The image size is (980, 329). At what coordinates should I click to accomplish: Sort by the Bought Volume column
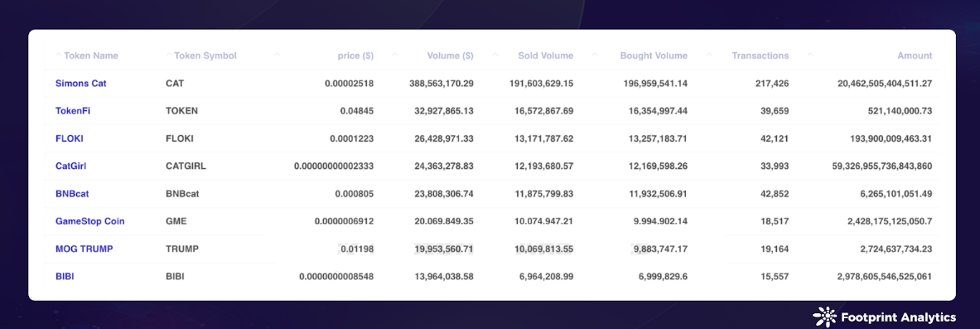click(654, 56)
